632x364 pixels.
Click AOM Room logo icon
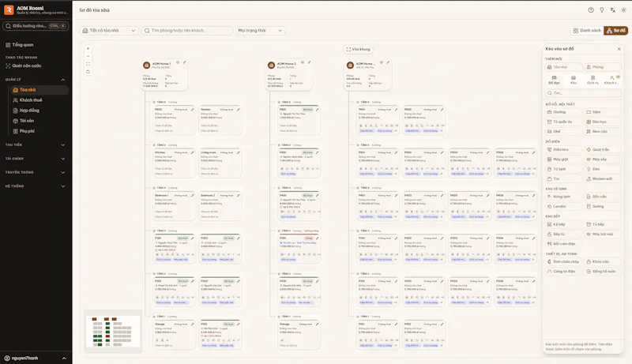tap(9, 9)
